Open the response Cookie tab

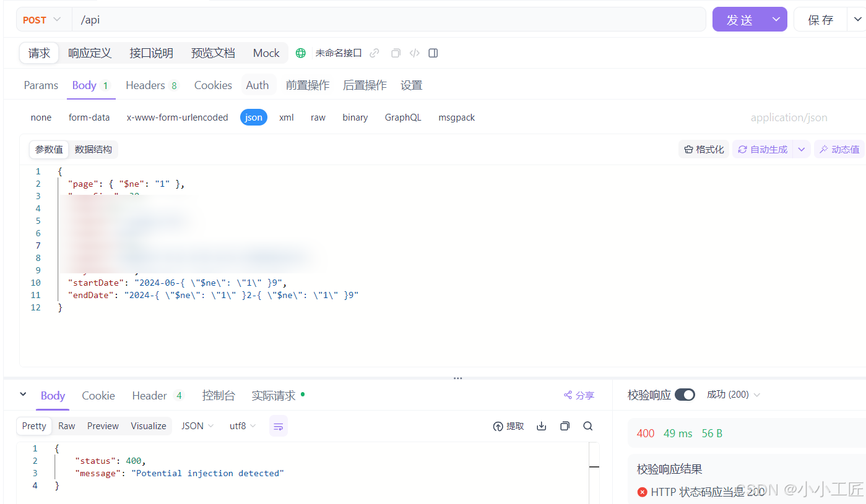98,396
